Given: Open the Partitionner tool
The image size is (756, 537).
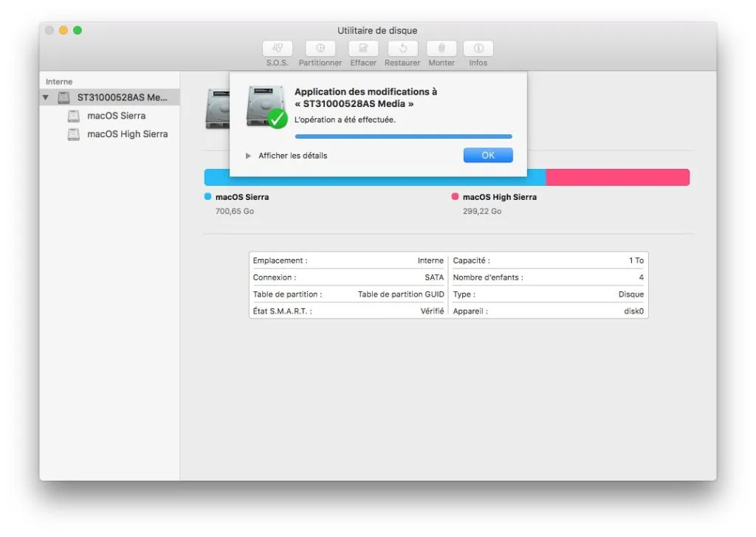Looking at the screenshot, I should pyautogui.click(x=320, y=48).
